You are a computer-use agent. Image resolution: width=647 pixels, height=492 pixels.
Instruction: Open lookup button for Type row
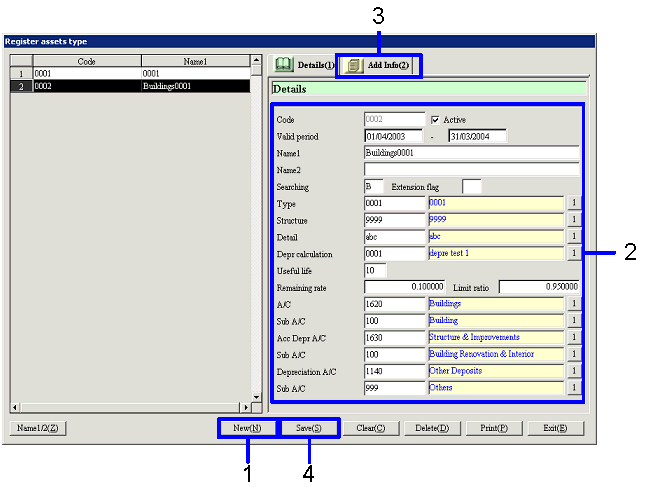[x=574, y=203]
